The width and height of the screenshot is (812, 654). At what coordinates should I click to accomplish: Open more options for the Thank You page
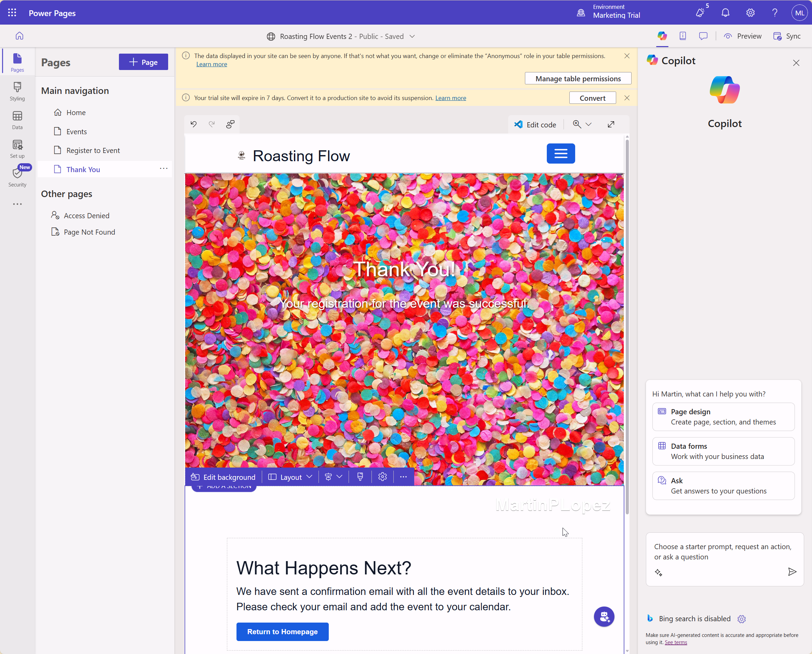point(164,169)
